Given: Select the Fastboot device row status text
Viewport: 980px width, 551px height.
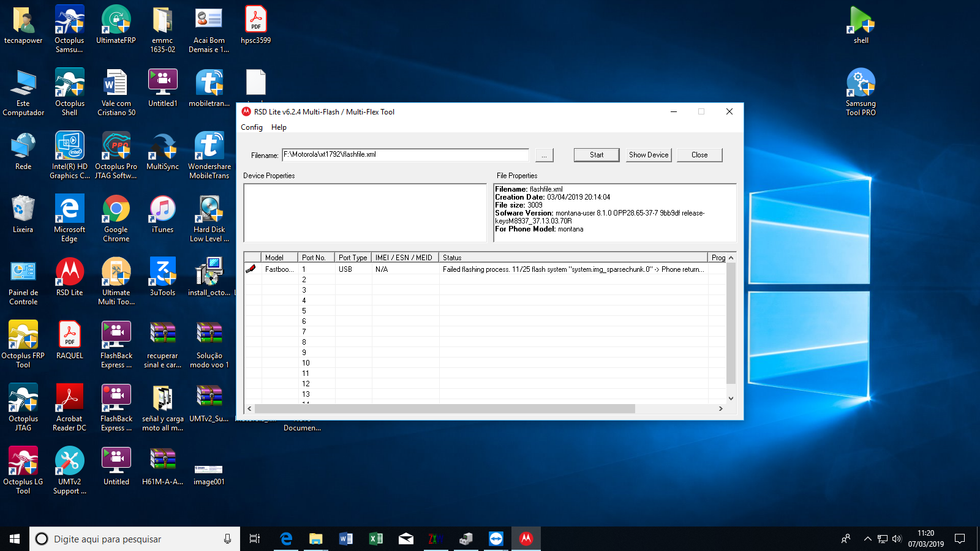Looking at the screenshot, I should coord(573,269).
